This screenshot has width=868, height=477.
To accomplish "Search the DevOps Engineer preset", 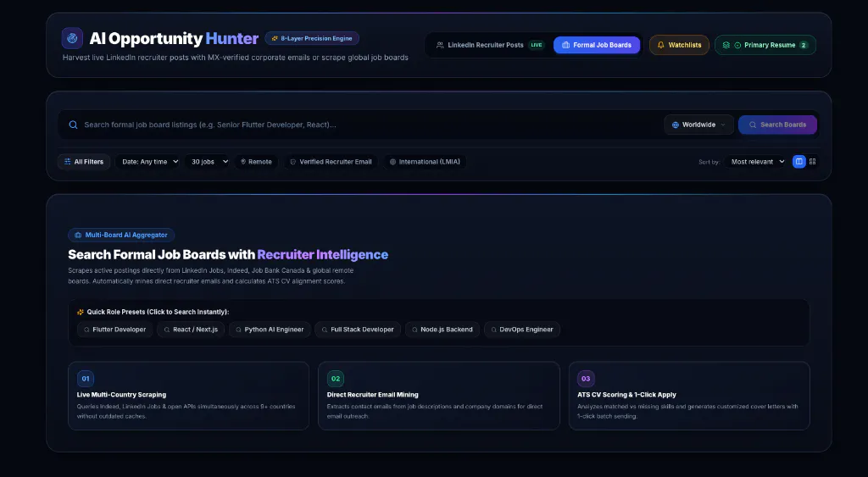I will [522, 330].
